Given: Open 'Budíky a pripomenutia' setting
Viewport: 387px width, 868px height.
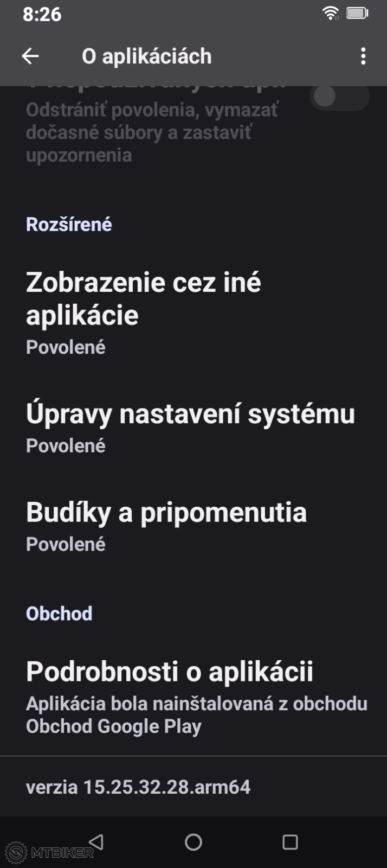Looking at the screenshot, I should 166,513.
